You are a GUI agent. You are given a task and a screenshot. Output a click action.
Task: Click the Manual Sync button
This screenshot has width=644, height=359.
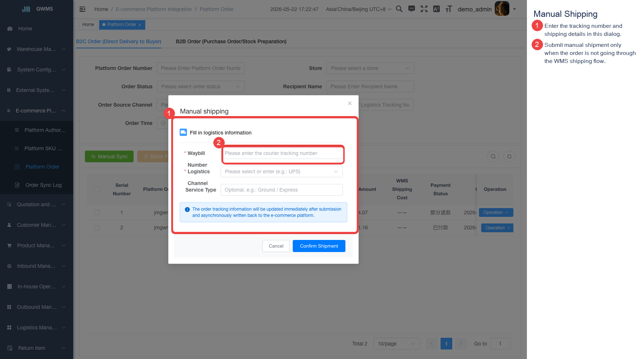(109, 156)
